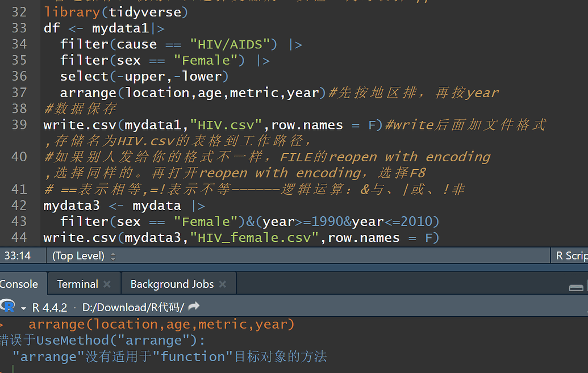Click line number 44 in gutter
Screen dimensions: 588x373
click(19, 237)
